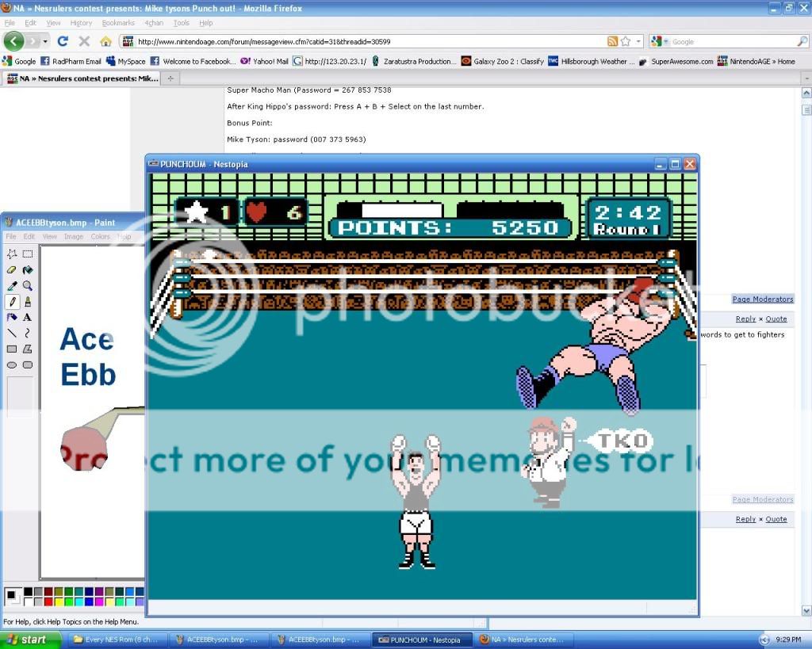This screenshot has width=812, height=649.
Task: Click the NintendoAGE » Home bookmark
Action: (x=756, y=61)
